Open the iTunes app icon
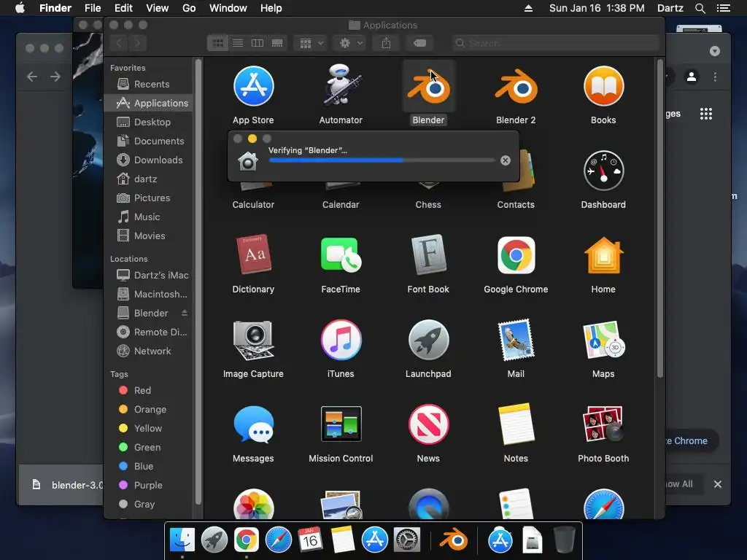The image size is (747, 560). pos(341,340)
